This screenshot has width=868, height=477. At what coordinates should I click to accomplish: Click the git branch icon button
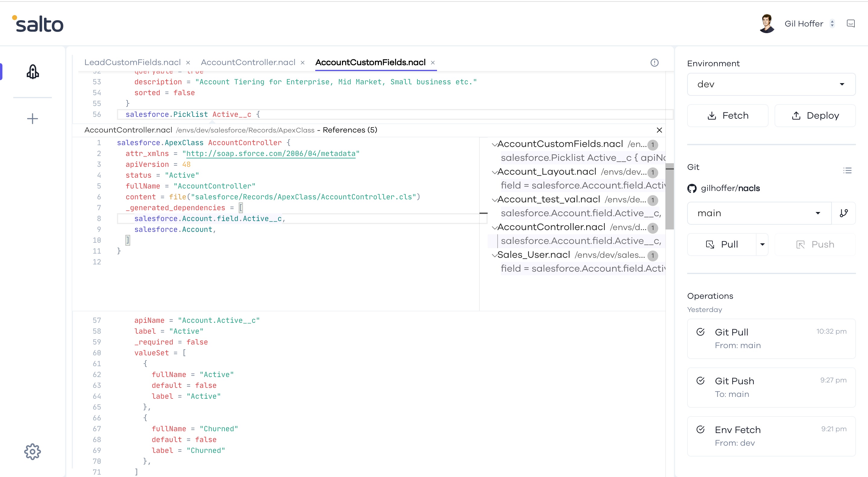coord(843,213)
